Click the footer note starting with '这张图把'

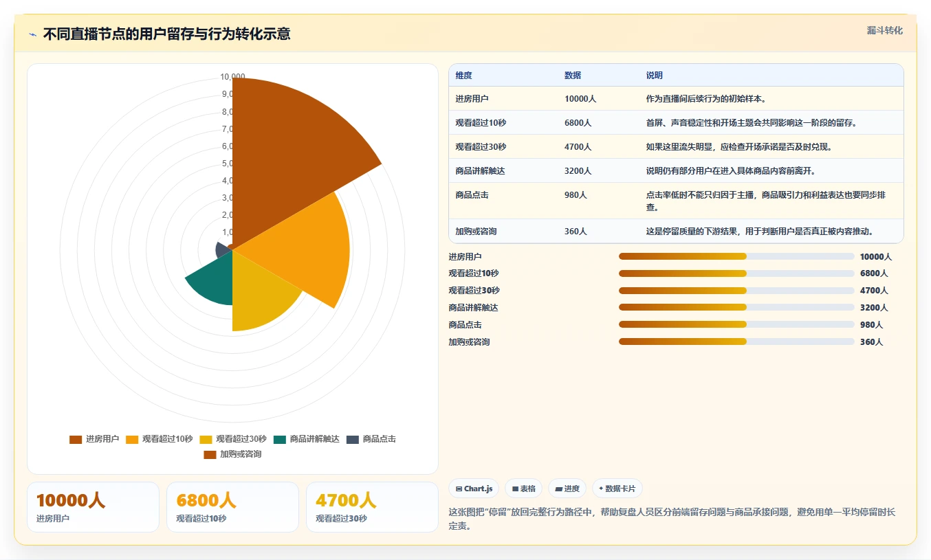click(672, 519)
